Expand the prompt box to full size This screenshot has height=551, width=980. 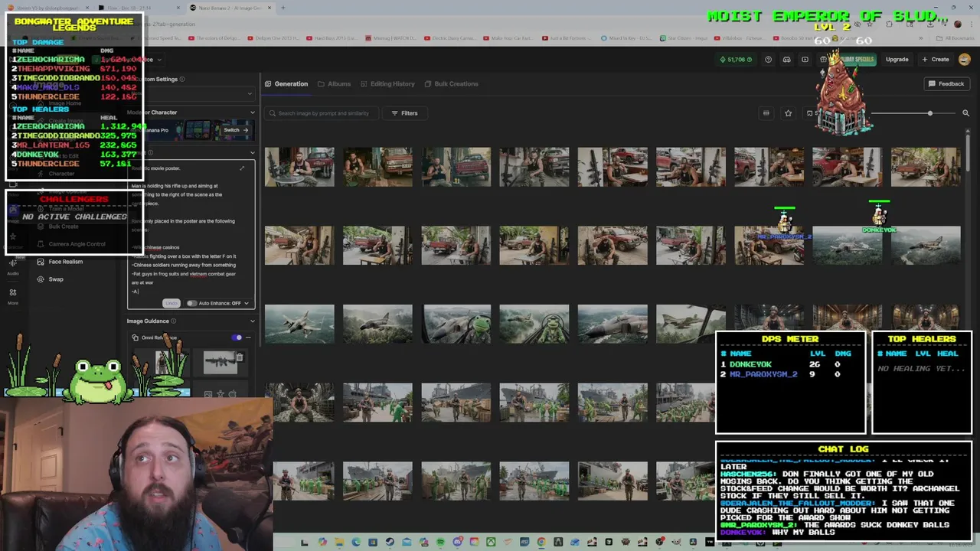pyautogui.click(x=242, y=168)
